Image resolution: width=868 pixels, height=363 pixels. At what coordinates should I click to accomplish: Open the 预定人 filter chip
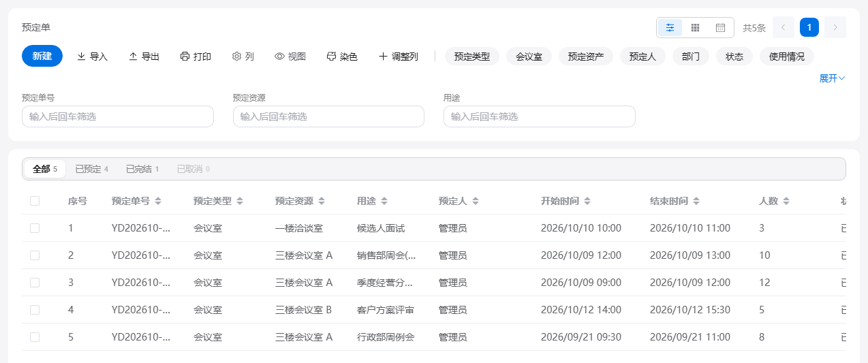pos(642,57)
